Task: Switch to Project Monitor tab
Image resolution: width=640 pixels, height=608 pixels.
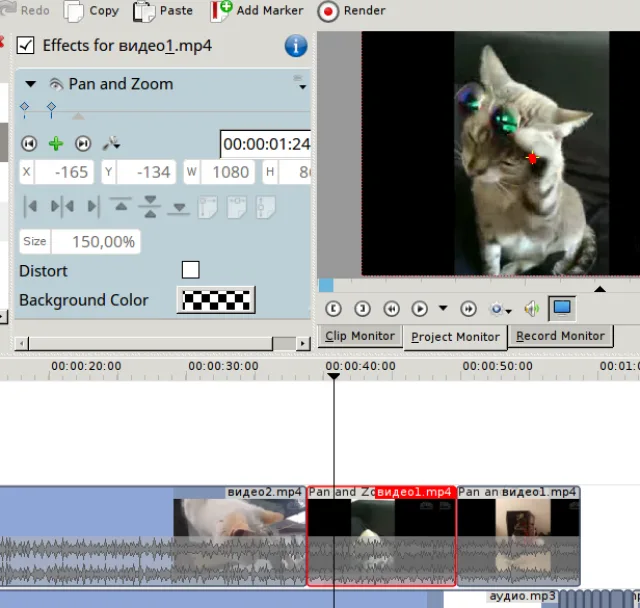Action: tap(455, 337)
